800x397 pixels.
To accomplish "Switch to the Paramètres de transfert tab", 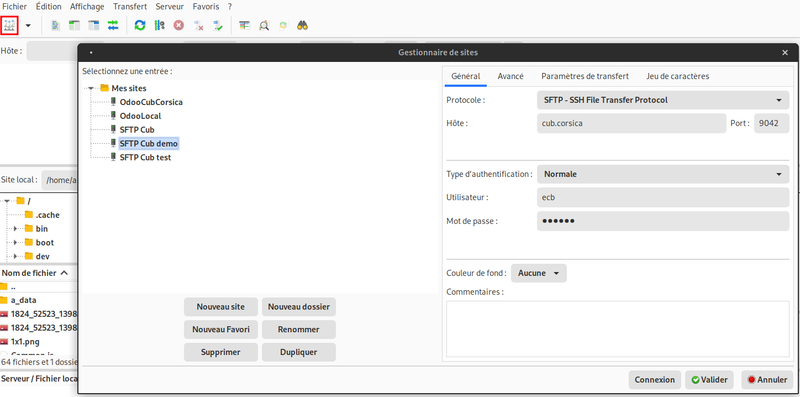I will click(x=585, y=76).
